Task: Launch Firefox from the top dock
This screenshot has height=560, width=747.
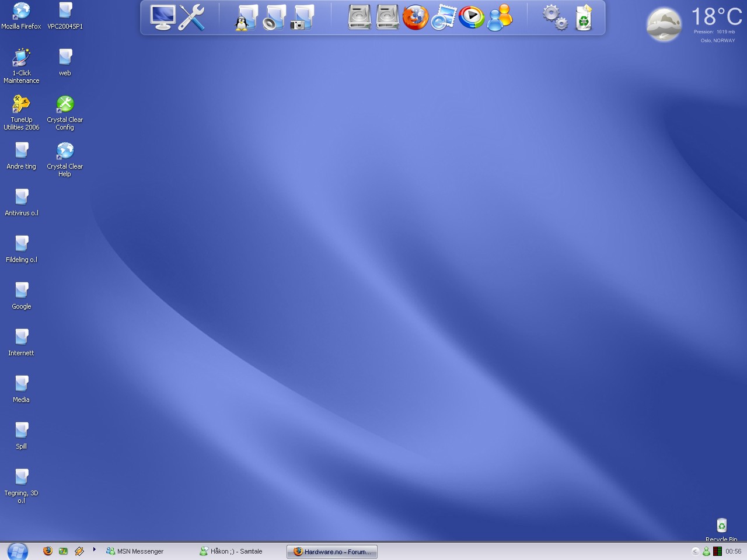Action: 416,17
